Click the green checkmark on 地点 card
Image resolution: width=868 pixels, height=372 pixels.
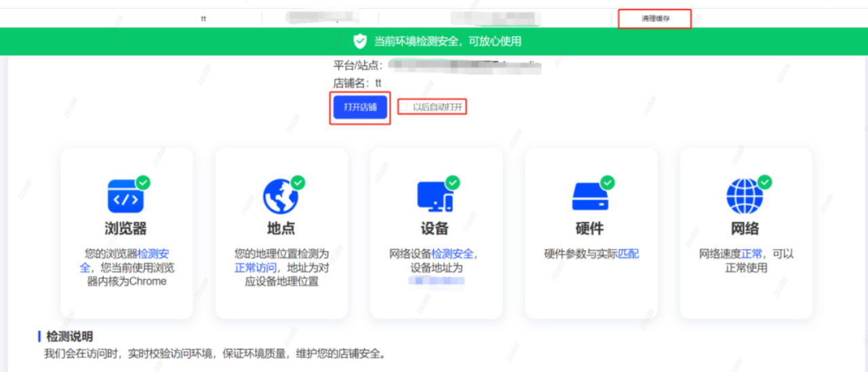tap(298, 182)
